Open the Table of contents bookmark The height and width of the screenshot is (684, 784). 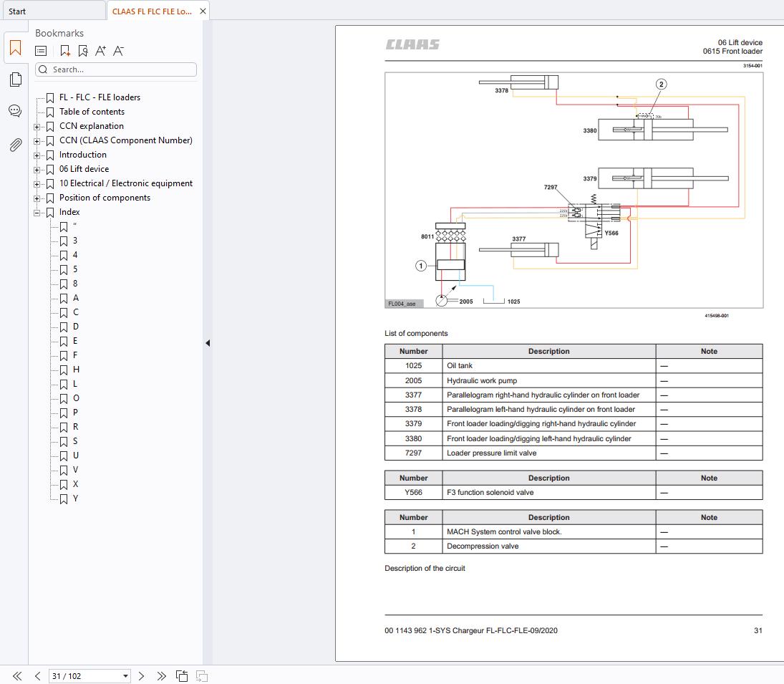[92, 112]
